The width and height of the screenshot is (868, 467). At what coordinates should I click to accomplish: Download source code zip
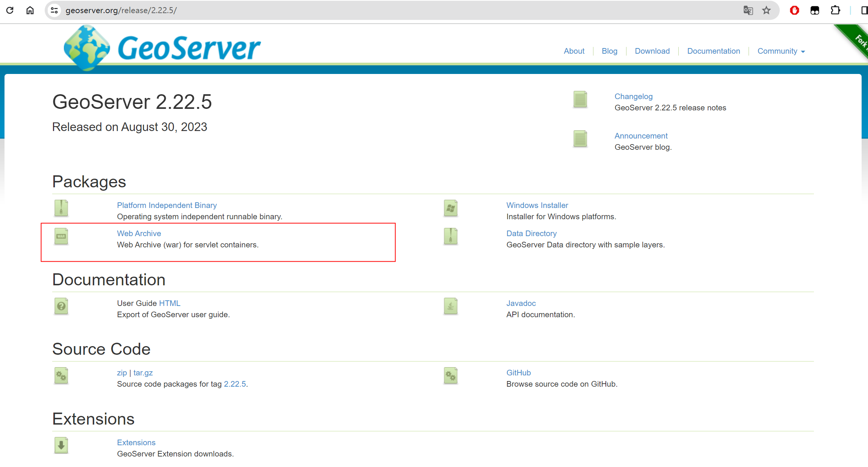(x=122, y=373)
